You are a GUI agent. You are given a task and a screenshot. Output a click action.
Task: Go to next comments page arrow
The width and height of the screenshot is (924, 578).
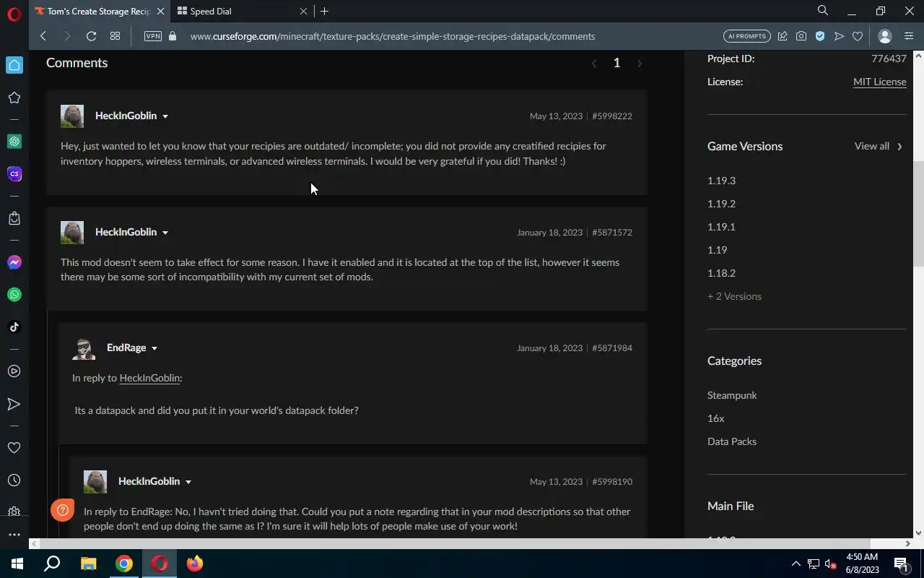click(640, 64)
